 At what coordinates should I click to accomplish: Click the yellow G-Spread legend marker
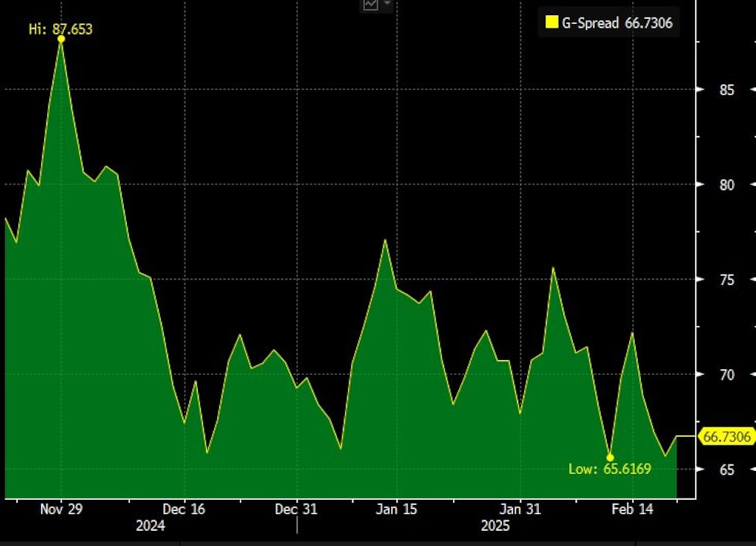tap(550, 23)
